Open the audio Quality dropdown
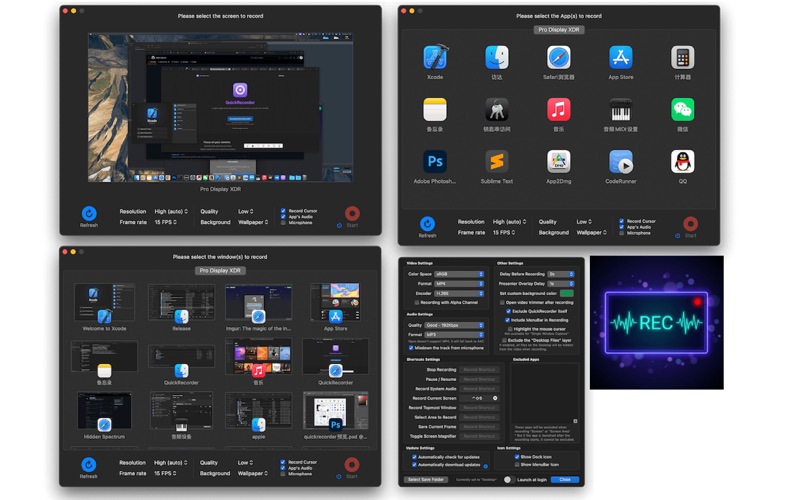Image resolution: width=800 pixels, height=500 pixels. point(454,325)
